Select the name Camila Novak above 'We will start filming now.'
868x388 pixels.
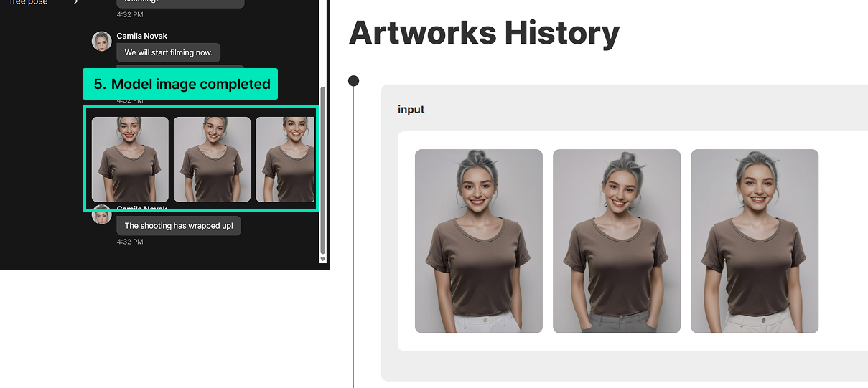tap(142, 36)
